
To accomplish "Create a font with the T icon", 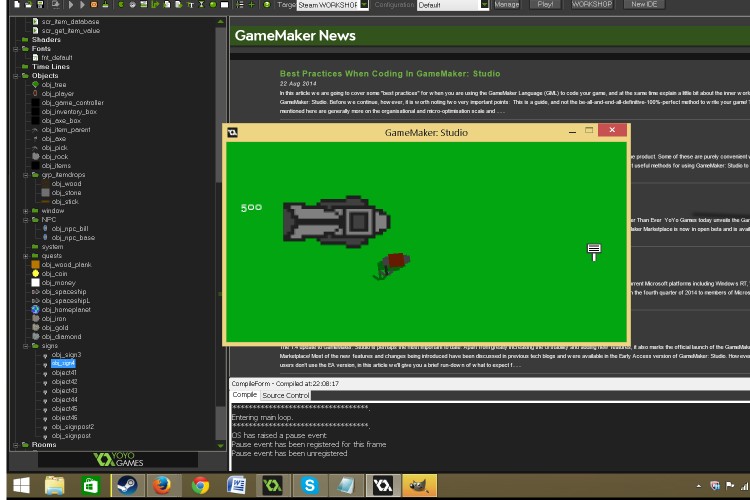I will (190, 4).
